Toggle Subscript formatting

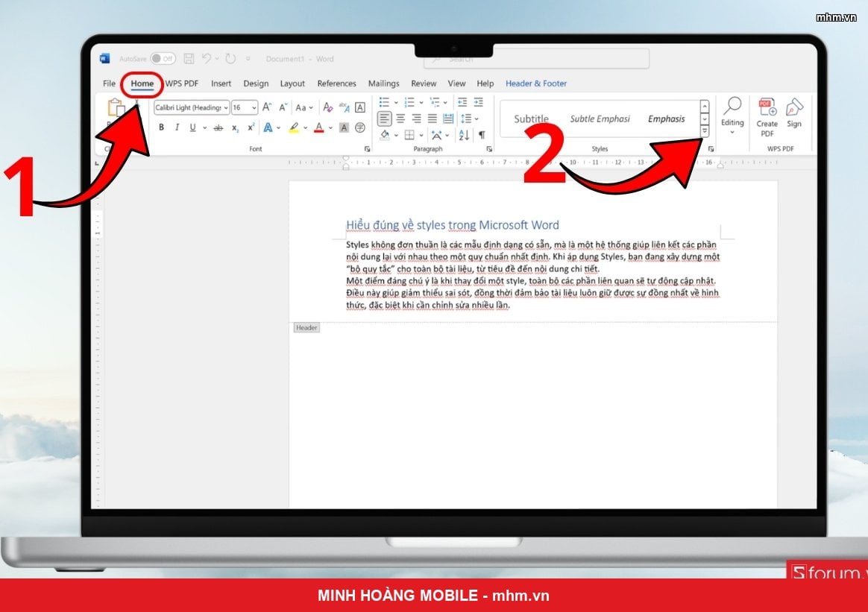[235, 127]
